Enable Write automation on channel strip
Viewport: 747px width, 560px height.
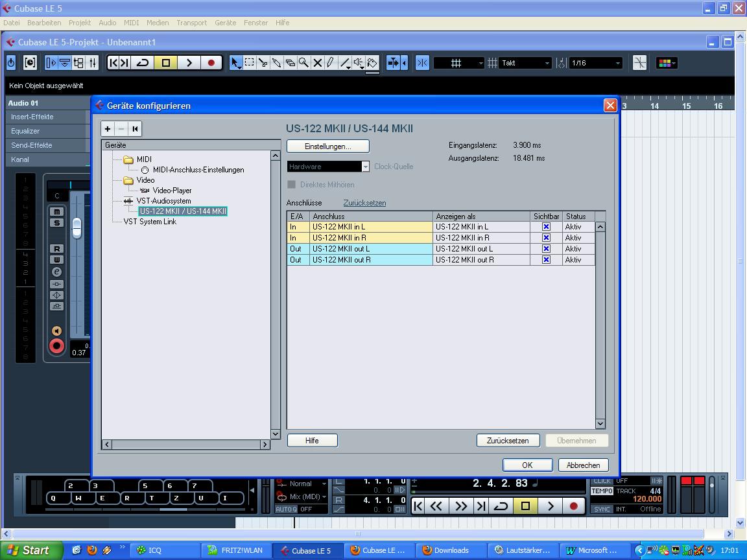[x=56, y=259]
